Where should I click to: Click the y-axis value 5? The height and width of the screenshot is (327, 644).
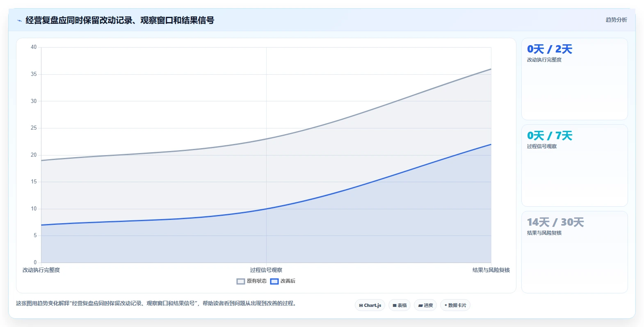point(35,236)
